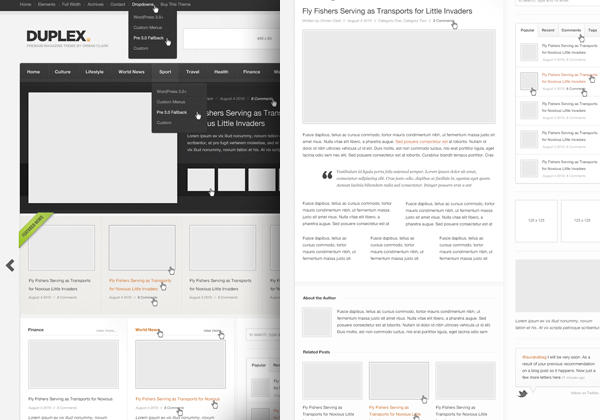Image resolution: width=600 pixels, height=420 pixels.
Task: Open Archives in the top menu
Action: coord(95,4)
